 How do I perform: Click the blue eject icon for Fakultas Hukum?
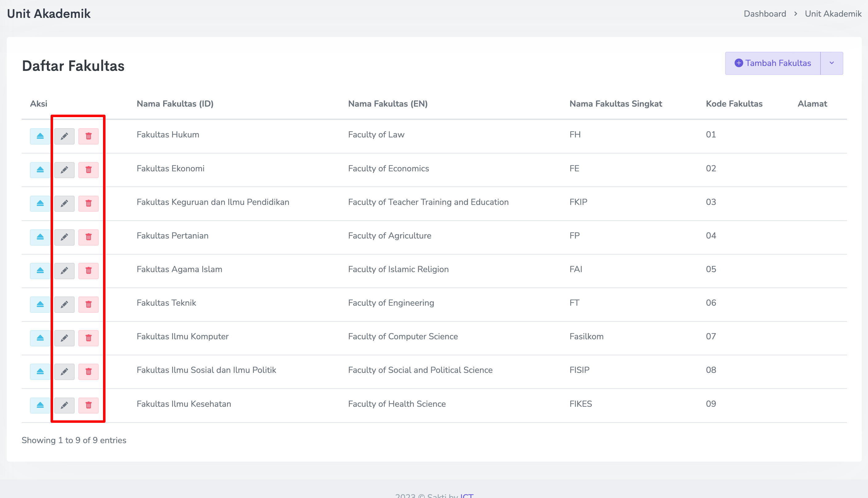click(40, 136)
